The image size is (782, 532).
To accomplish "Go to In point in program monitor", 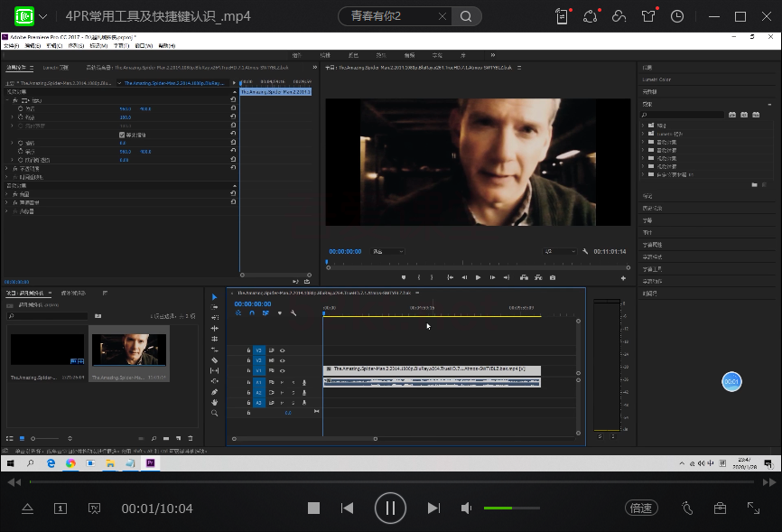I will [450, 277].
